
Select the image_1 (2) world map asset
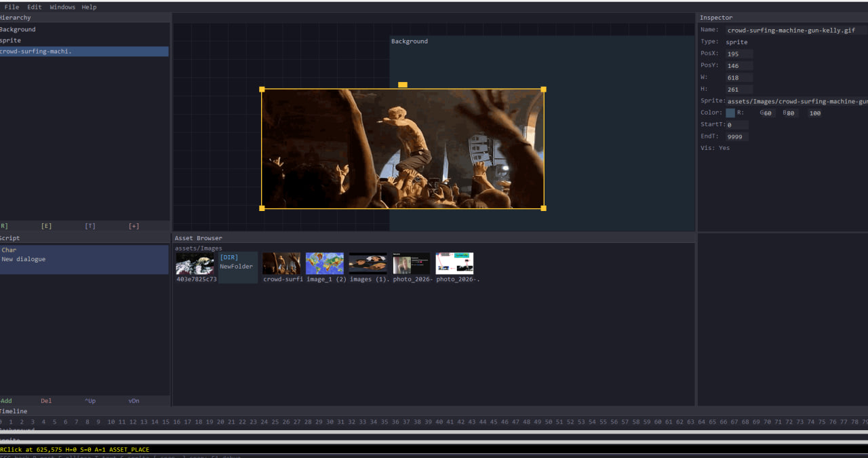(x=325, y=263)
